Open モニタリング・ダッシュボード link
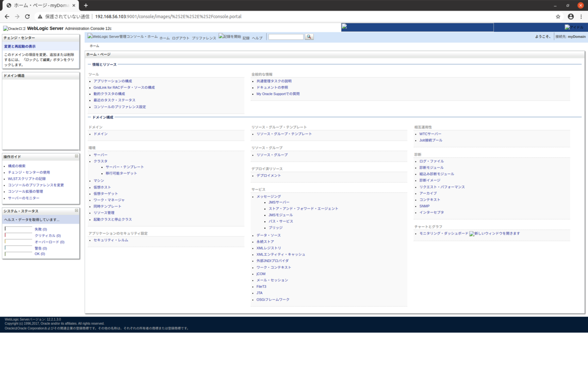 pyautogui.click(x=443, y=233)
